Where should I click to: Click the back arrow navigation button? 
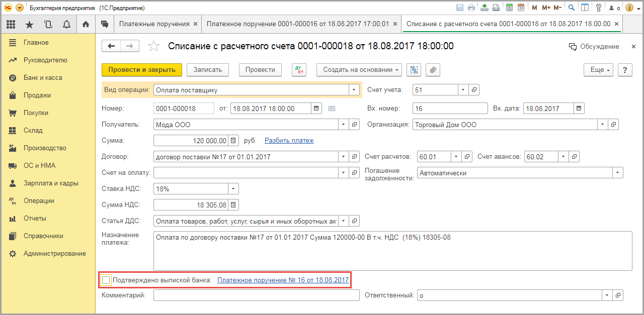(112, 46)
